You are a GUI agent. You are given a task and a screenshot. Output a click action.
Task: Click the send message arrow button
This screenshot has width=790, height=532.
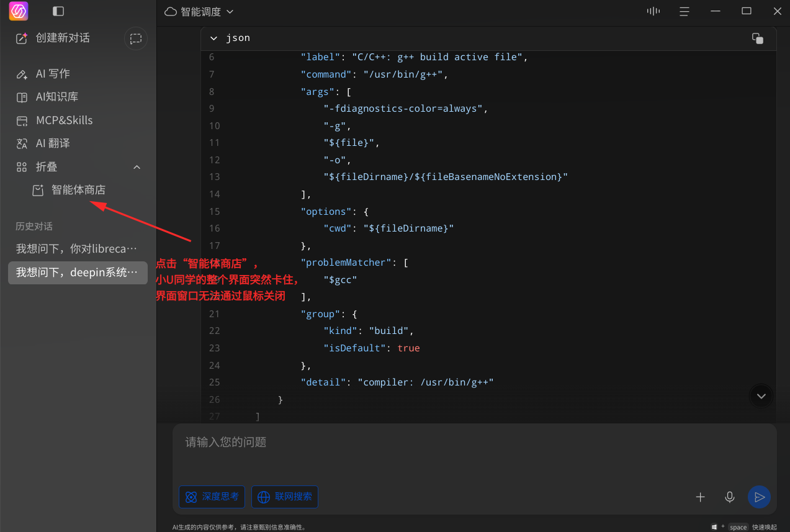(x=759, y=497)
